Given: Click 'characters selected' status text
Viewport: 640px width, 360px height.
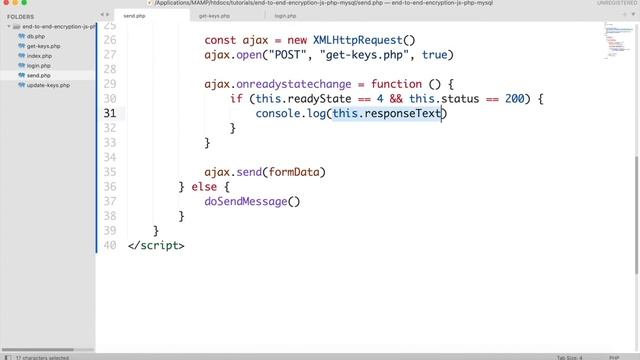Looking at the screenshot, I should click(42, 358).
